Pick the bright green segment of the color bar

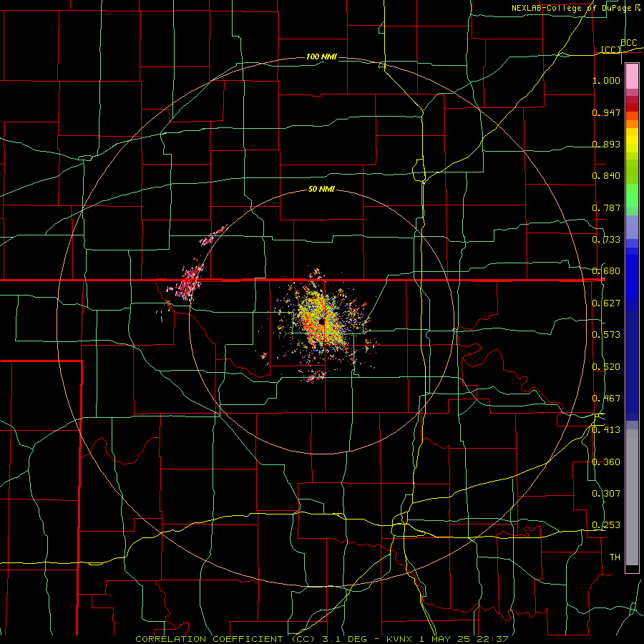pos(632,195)
